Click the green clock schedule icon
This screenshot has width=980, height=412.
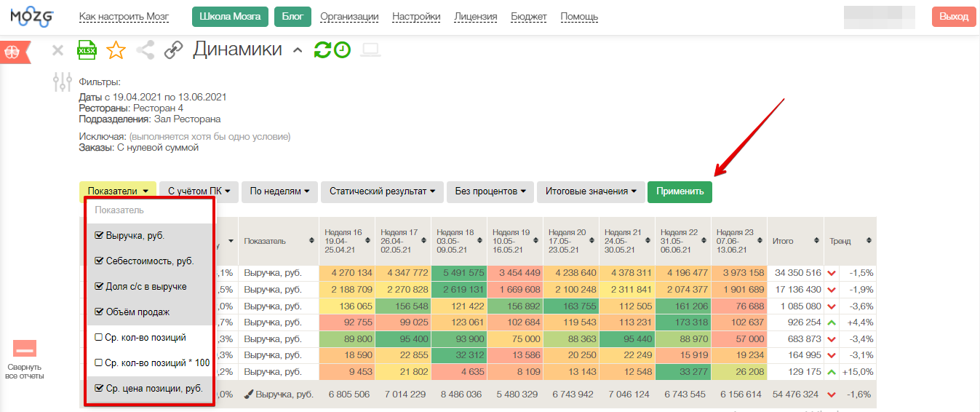click(x=342, y=50)
